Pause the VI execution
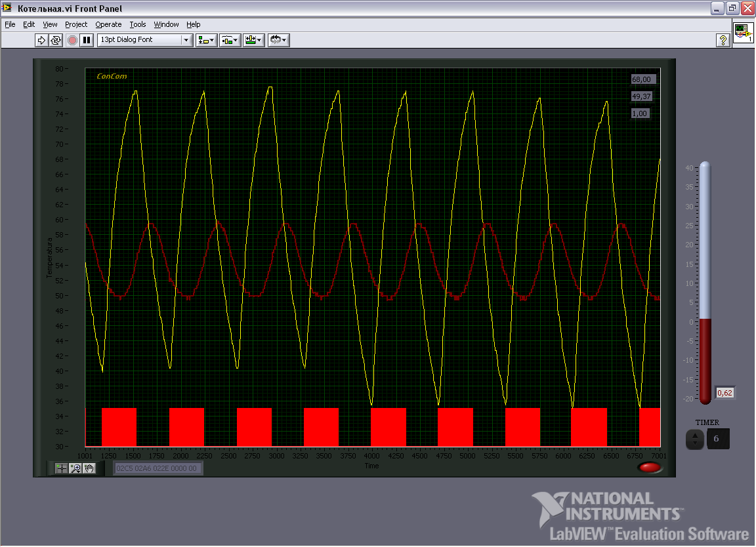Screen dimensions: 756x547 coord(87,40)
